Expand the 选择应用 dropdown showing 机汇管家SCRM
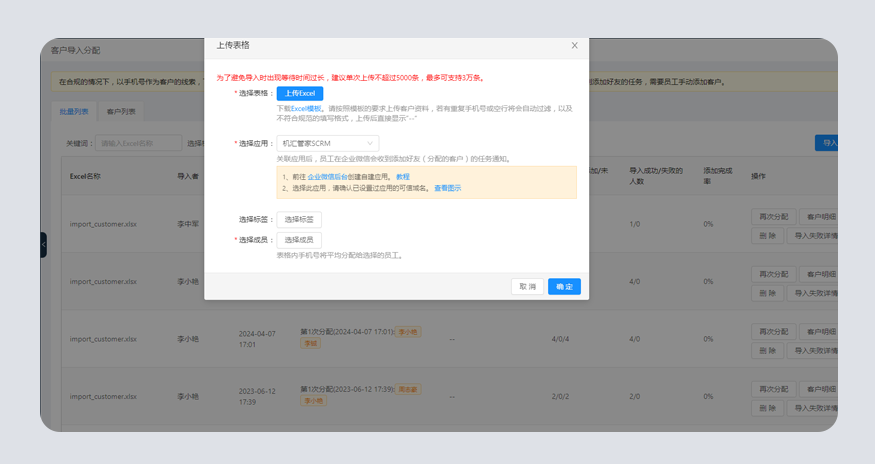The image size is (875, 464). (x=327, y=143)
